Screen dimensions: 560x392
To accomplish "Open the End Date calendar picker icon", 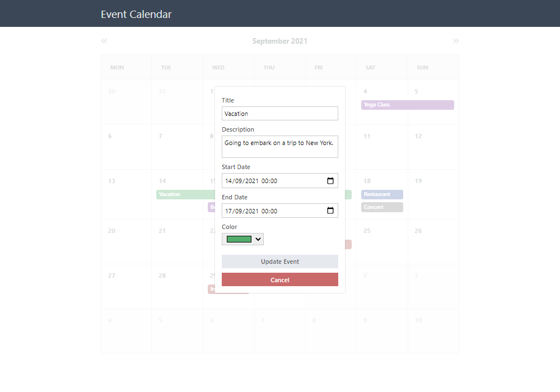I will 330,211.
